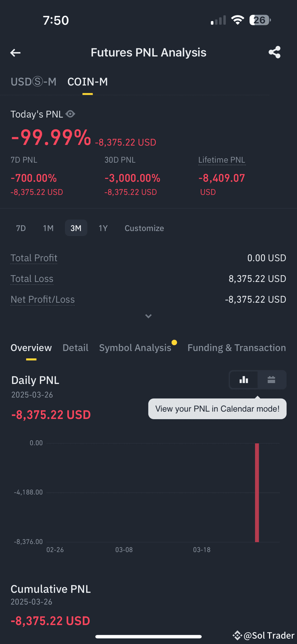This screenshot has height=644, width=297.
Task: Tap the Wi-Fi status icon
Action: 237,20
